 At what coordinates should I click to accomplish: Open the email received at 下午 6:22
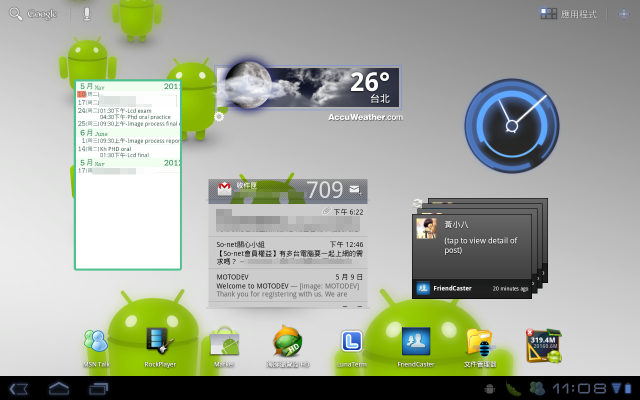click(289, 220)
